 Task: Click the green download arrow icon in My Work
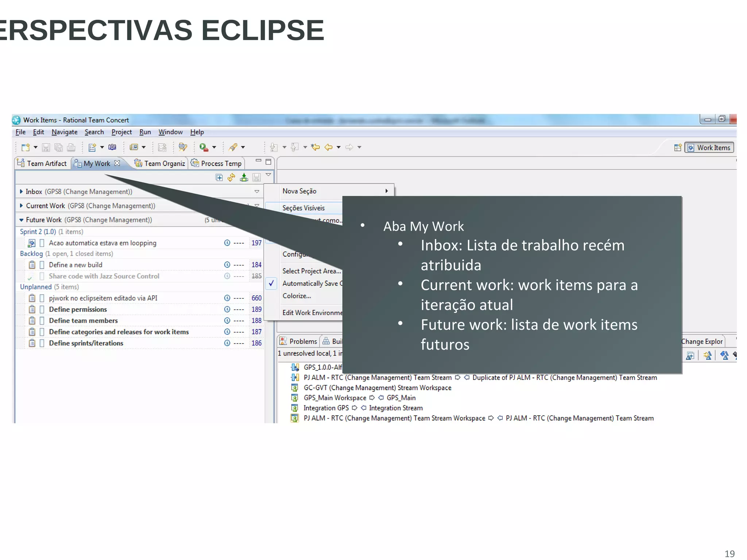244,178
